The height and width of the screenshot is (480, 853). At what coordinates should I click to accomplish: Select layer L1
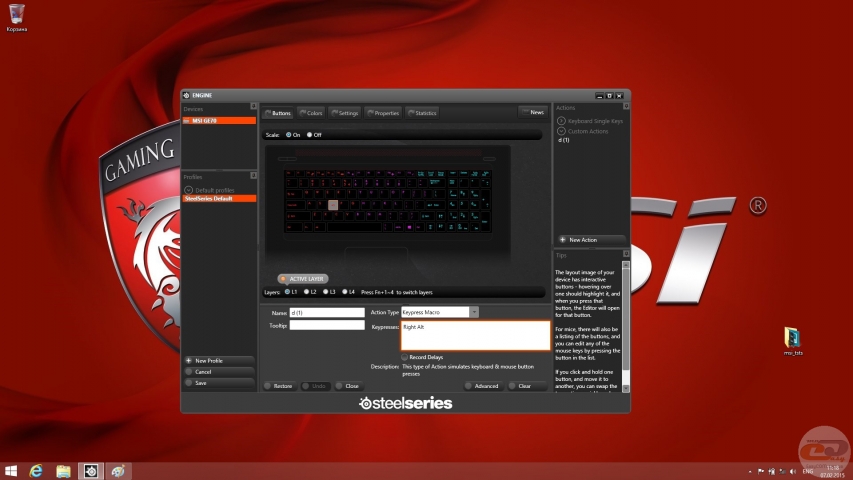(288, 292)
